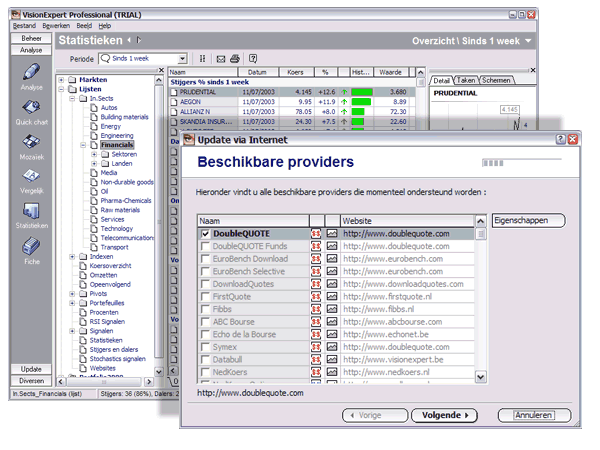Expand the Markten tree node
The image size is (600, 450).
61,80
